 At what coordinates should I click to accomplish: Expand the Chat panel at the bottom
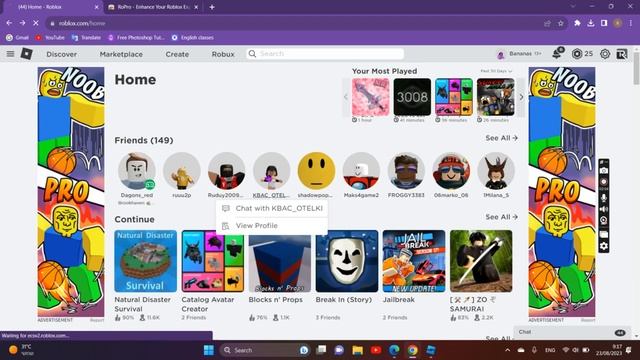tap(572, 332)
